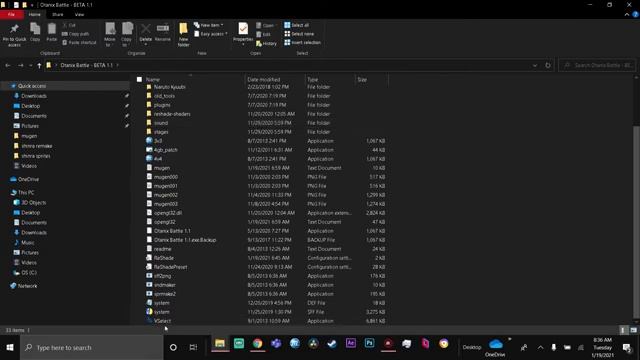This screenshot has width=640, height=360.
Task: Click the History ribbon command
Action: point(267,43)
